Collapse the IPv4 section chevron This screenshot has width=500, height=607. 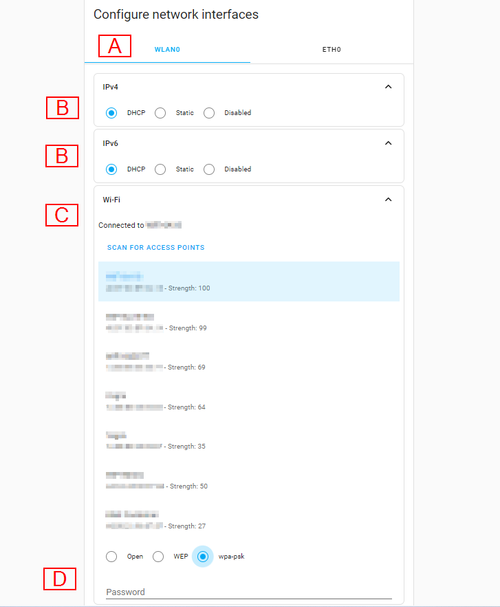pos(388,87)
